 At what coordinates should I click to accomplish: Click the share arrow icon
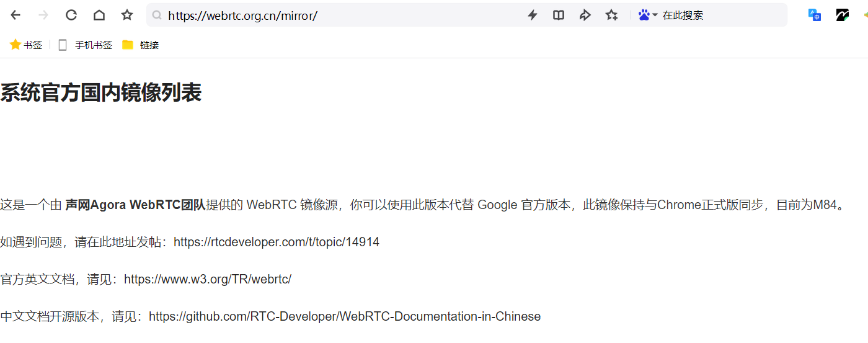(585, 15)
